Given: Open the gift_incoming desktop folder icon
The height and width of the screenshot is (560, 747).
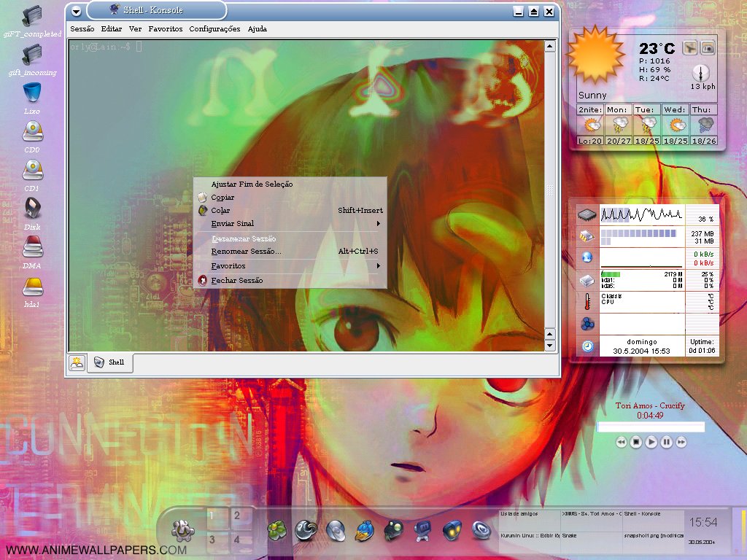Looking at the screenshot, I should click(x=32, y=55).
